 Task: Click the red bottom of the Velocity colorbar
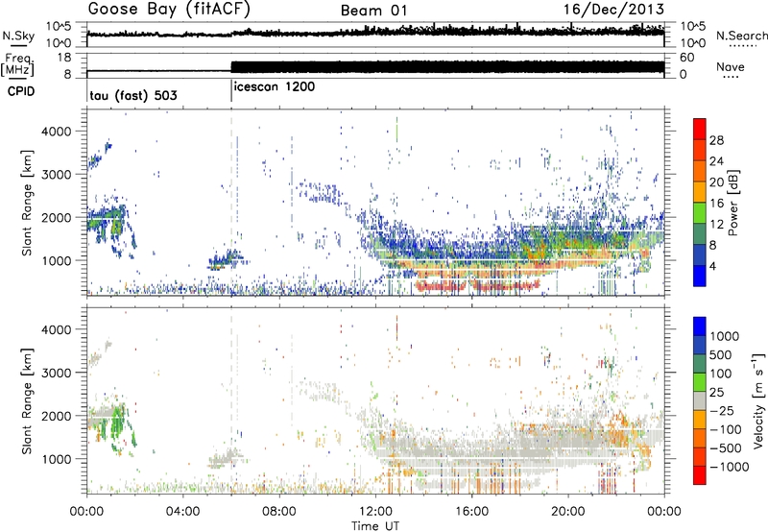[x=700, y=475]
